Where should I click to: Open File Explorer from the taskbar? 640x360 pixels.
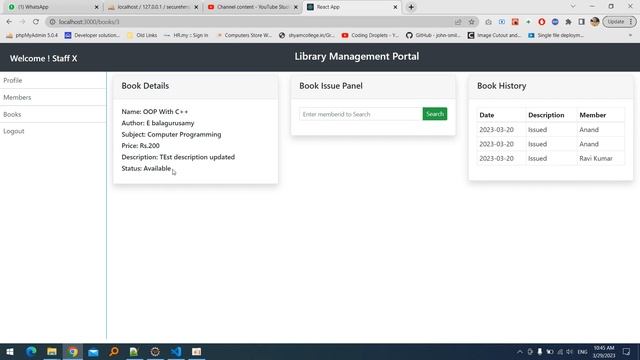click(52, 351)
